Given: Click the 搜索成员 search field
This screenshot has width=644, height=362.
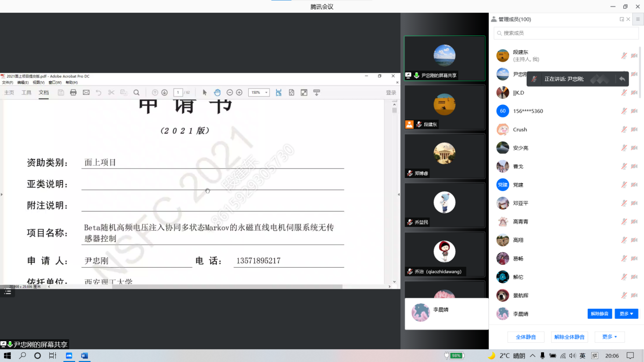Looking at the screenshot, I should 566,33.
